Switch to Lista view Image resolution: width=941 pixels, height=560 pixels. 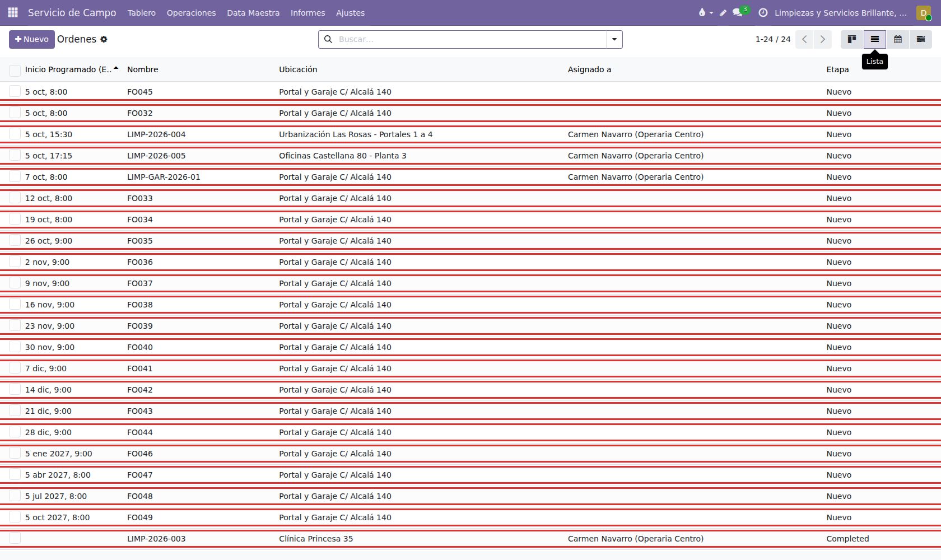coord(875,39)
